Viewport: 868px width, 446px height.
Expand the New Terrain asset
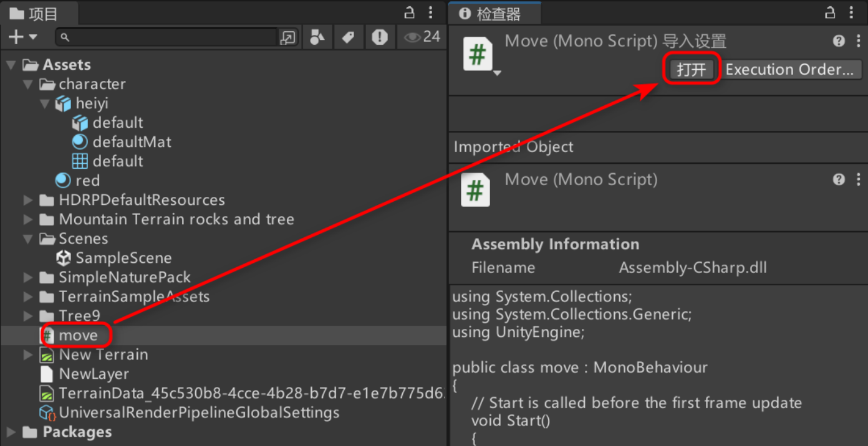[27, 355]
